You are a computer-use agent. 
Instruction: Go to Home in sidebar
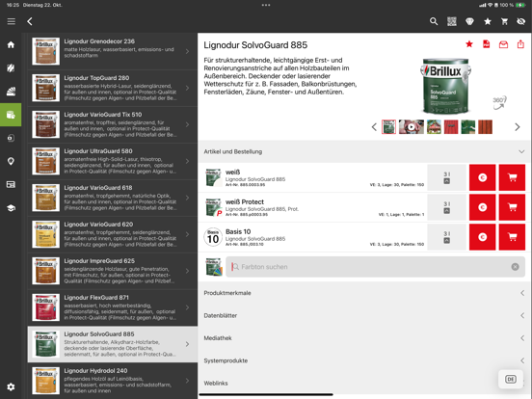[11, 44]
